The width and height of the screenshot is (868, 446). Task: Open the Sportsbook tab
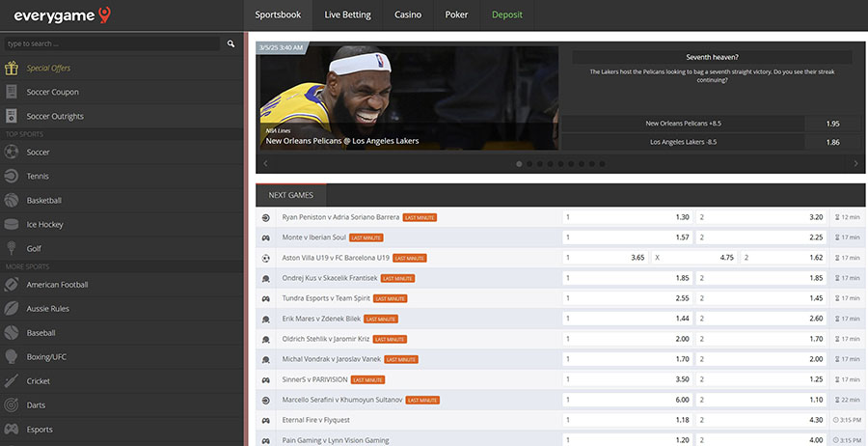coord(278,14)
